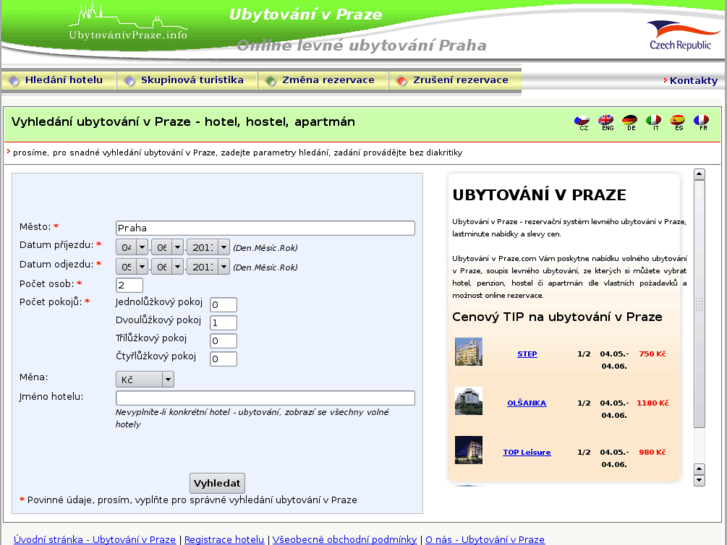Go to Kontakty page
Image resolution: width=727 pixels, height=545 pixels.
tap(693, 81)
